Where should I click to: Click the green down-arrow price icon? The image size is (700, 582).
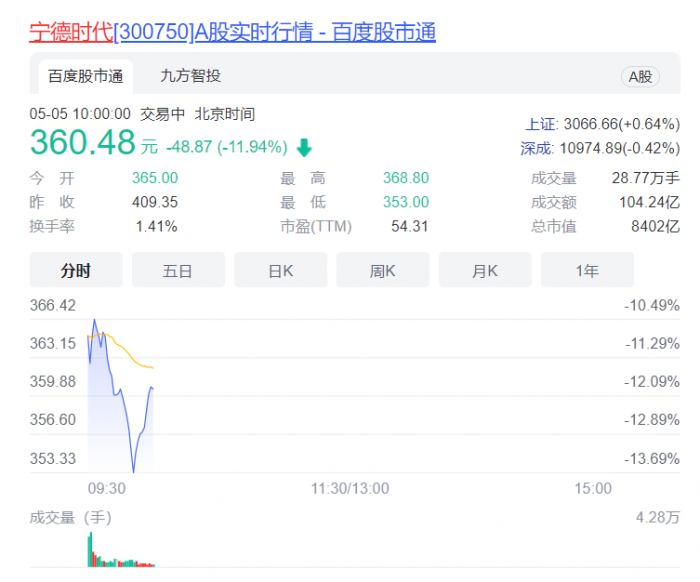(x=304, y=147)
